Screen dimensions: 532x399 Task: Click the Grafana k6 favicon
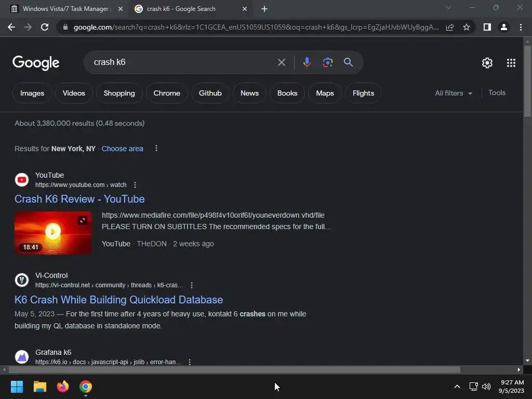22,357
